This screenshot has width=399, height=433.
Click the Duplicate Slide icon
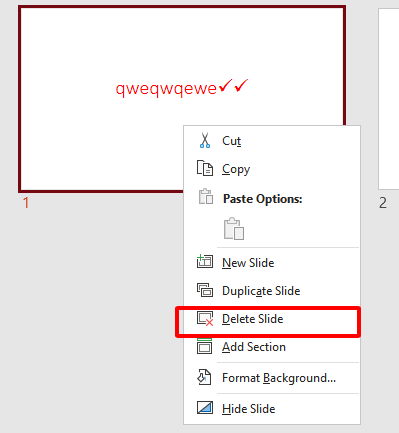(x=205, y=290)
